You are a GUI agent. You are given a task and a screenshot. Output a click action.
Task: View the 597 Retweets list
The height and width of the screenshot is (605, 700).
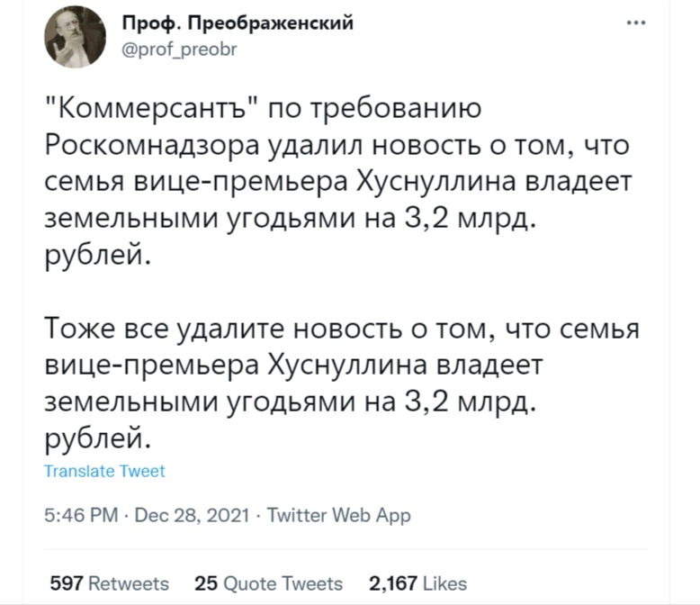point(109,582)
